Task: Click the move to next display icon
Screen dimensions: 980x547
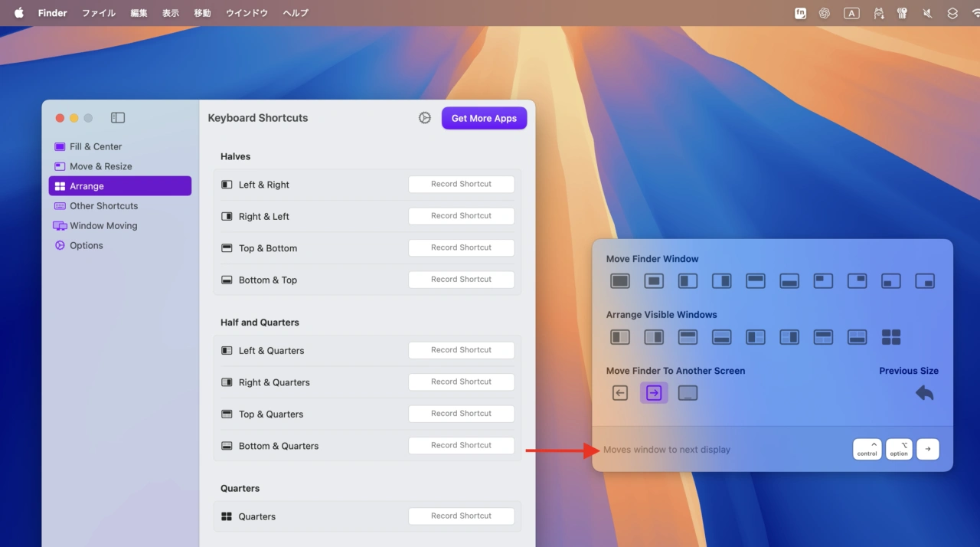Action: pyautogui.click(x=654, y=393)
